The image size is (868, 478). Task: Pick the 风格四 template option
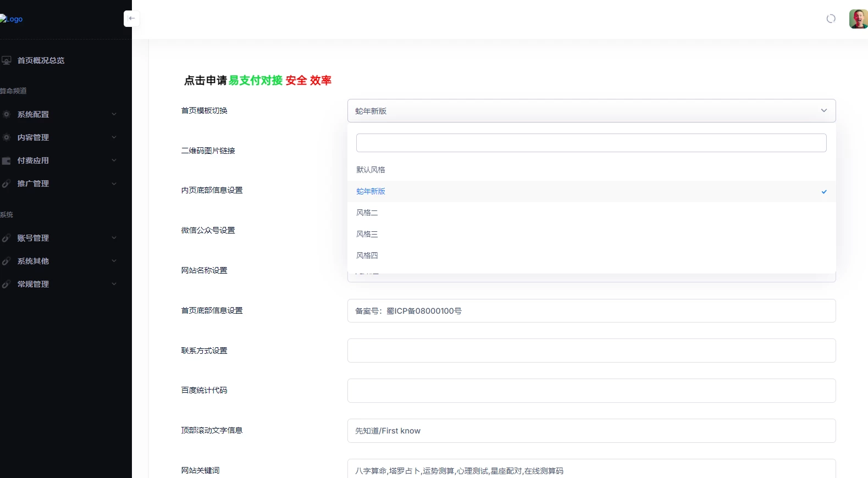[367, 255]
